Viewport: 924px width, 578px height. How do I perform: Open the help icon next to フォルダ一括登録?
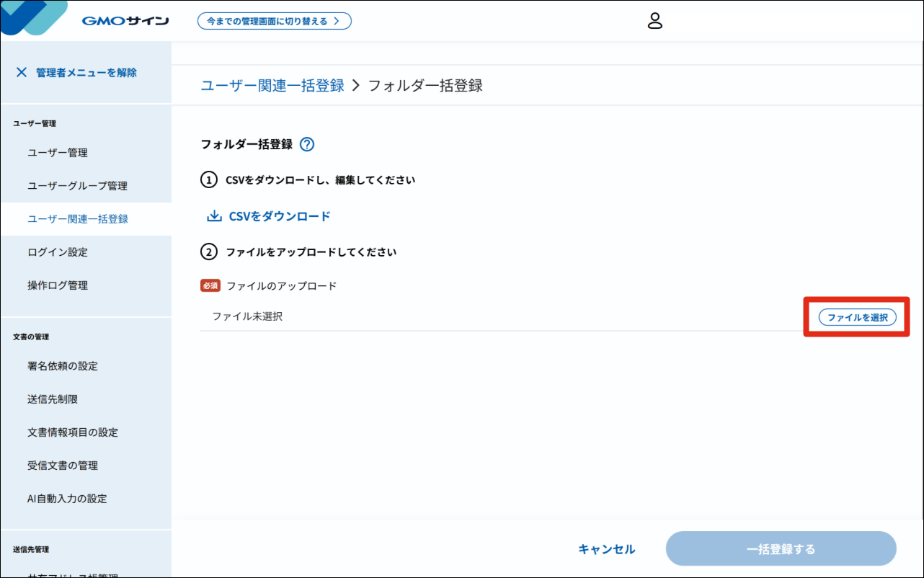click(x=306, y=144)
